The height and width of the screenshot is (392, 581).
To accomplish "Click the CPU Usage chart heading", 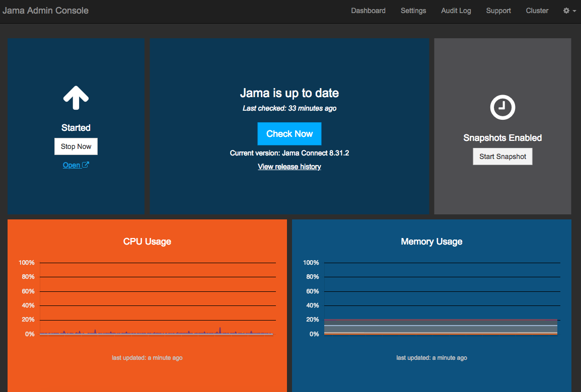I will click(x=147, y=242).
